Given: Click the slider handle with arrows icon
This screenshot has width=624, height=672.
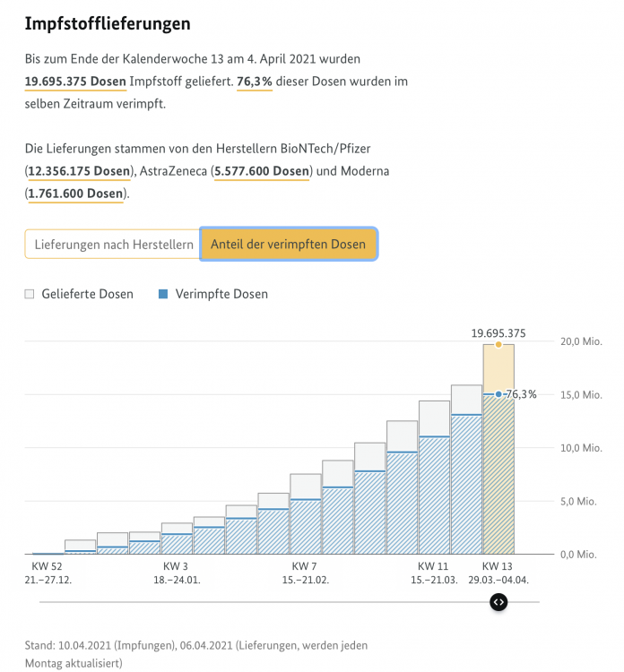Looking at the screenshot, I should click(x=499, y=602).
